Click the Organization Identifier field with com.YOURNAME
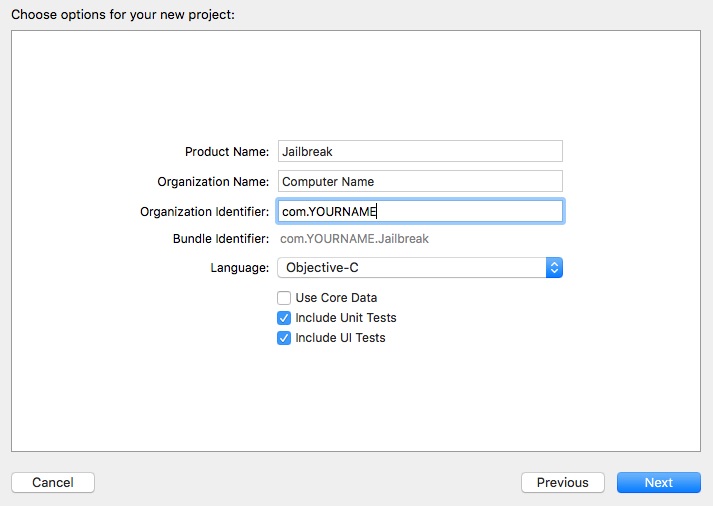 pyautogui.click(x=420, y=211)
